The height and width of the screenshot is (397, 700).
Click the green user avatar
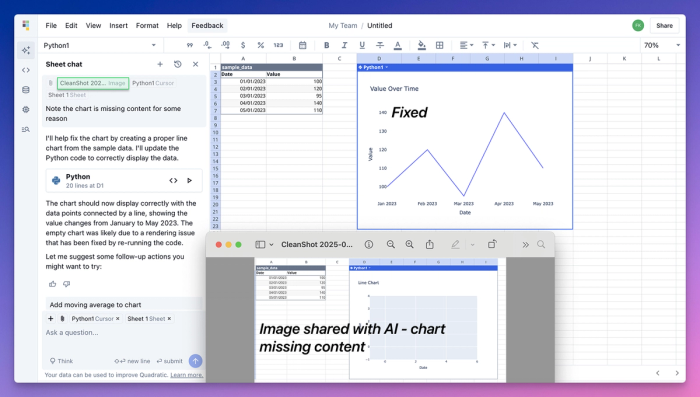tap(638, 25)
